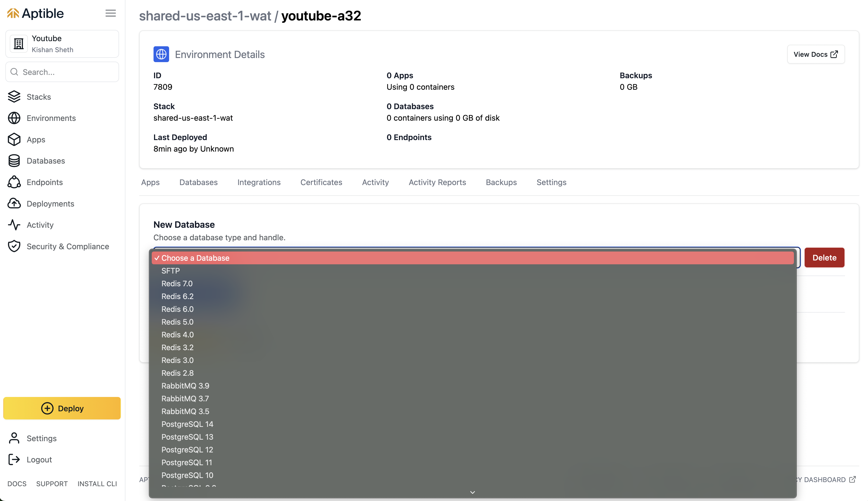
Task: Choose Redis 7.0 from the dropdown list
Action: click(177, 283)
